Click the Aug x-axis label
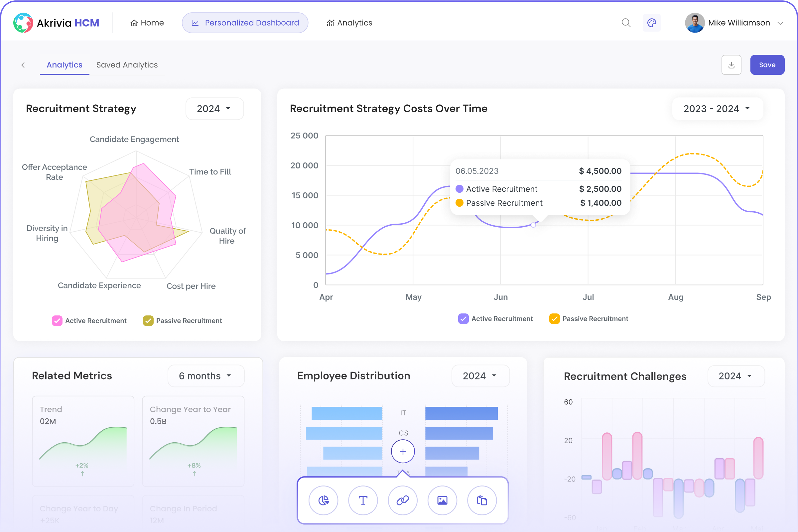This screenshot has height=532, width=798. (x=675, y=297)
